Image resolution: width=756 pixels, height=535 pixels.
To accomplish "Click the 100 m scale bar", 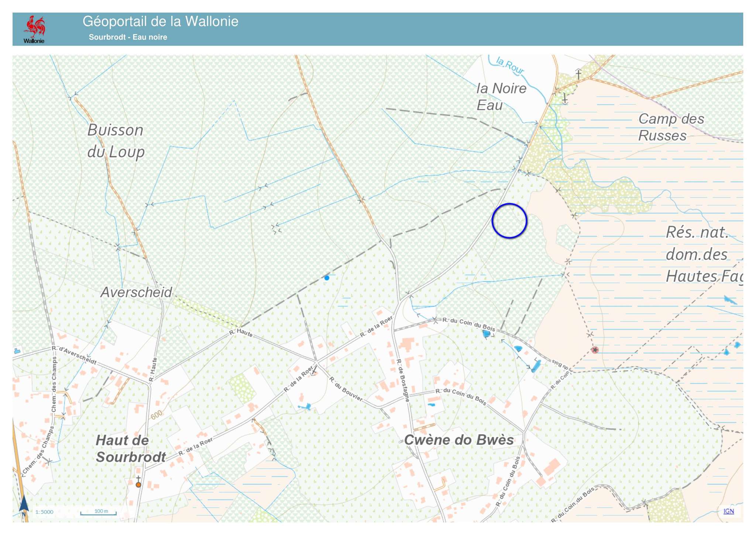I will click(x=99, y=512).
